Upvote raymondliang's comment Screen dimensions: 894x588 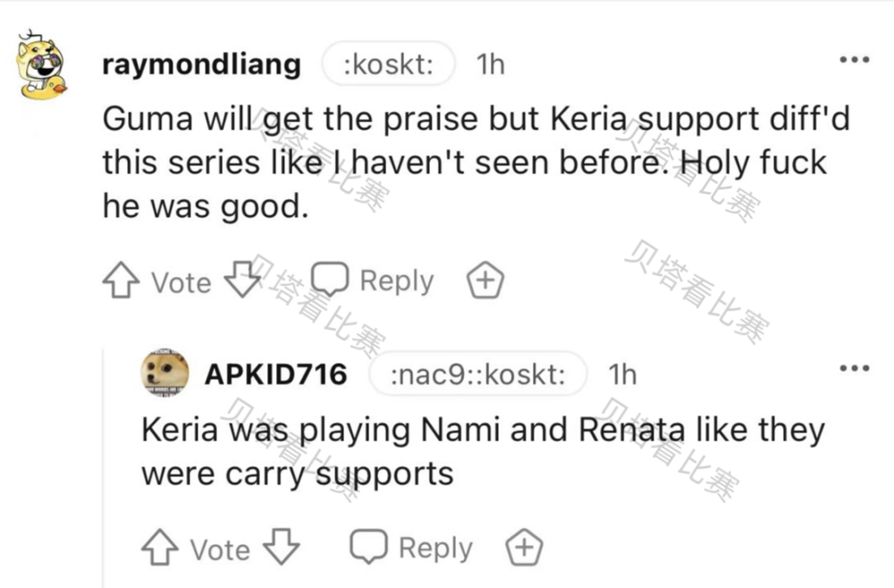point(120,281)
